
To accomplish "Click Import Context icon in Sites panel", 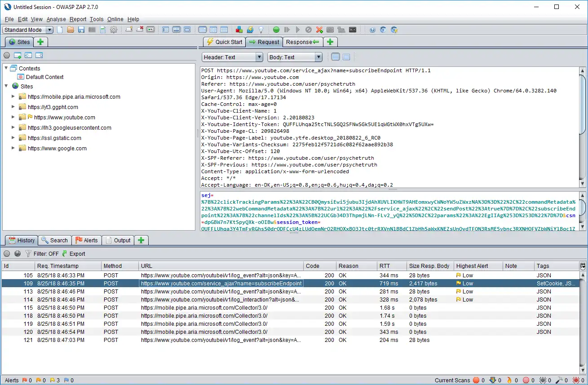I will tap(28, 56).
